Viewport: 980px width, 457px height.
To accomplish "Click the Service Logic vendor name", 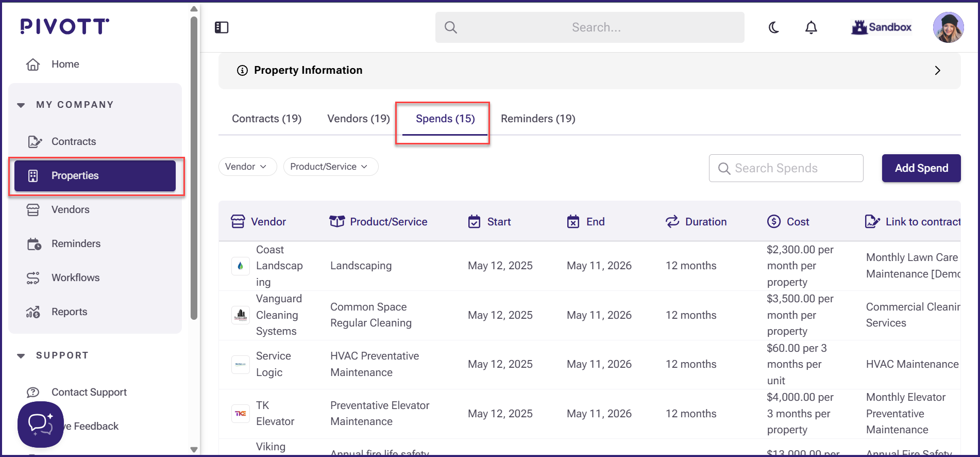I will 274,365.
